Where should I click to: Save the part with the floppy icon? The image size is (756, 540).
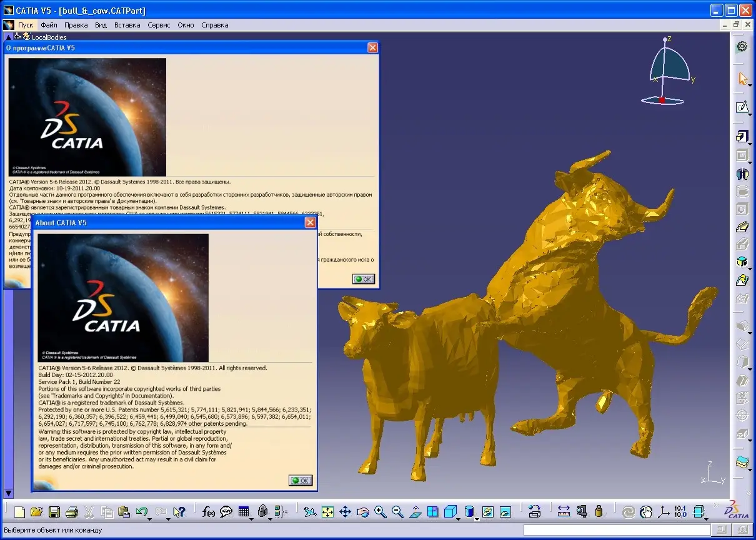[54, 513]
